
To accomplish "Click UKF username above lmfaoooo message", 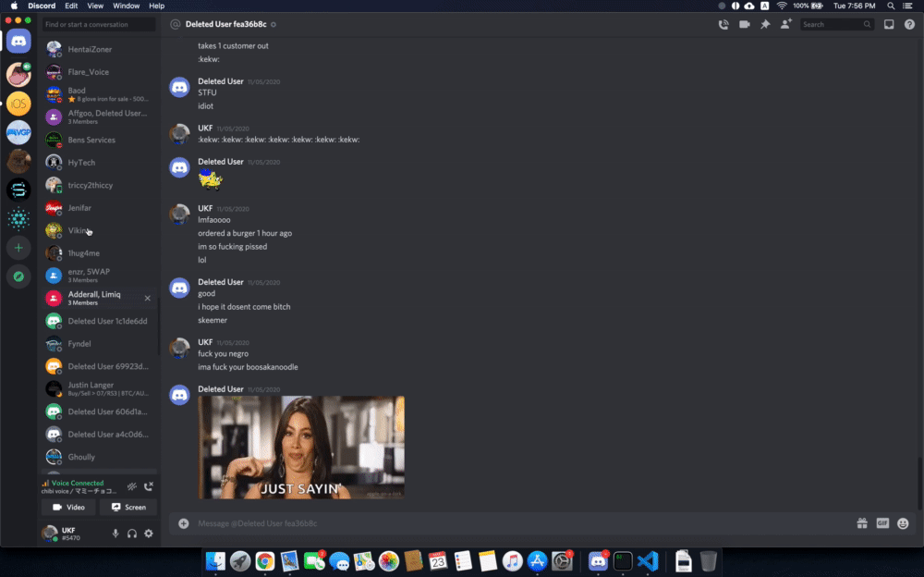I will click(x=205, y=208).
